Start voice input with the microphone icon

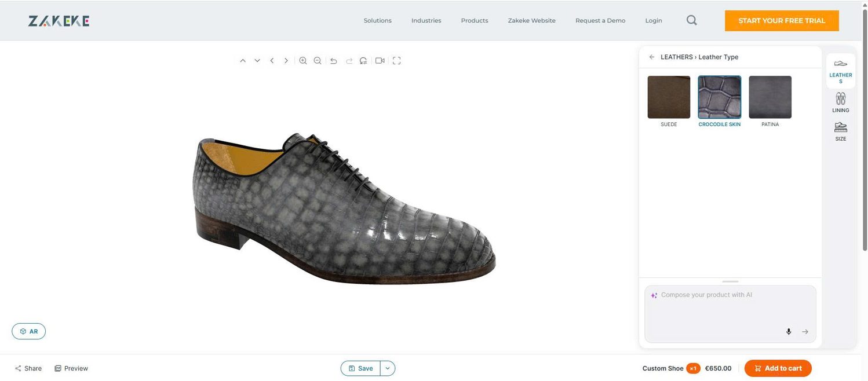[x=789, y=332]
